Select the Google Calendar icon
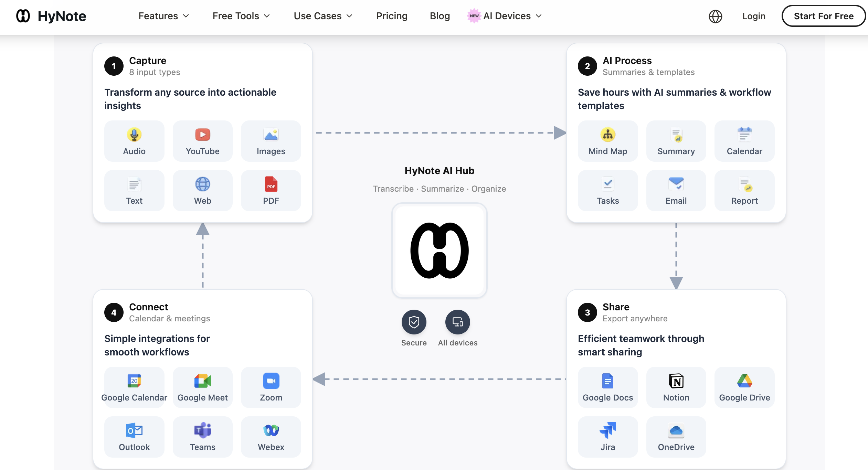The image size is (868, 470). (x=134, y=381)
